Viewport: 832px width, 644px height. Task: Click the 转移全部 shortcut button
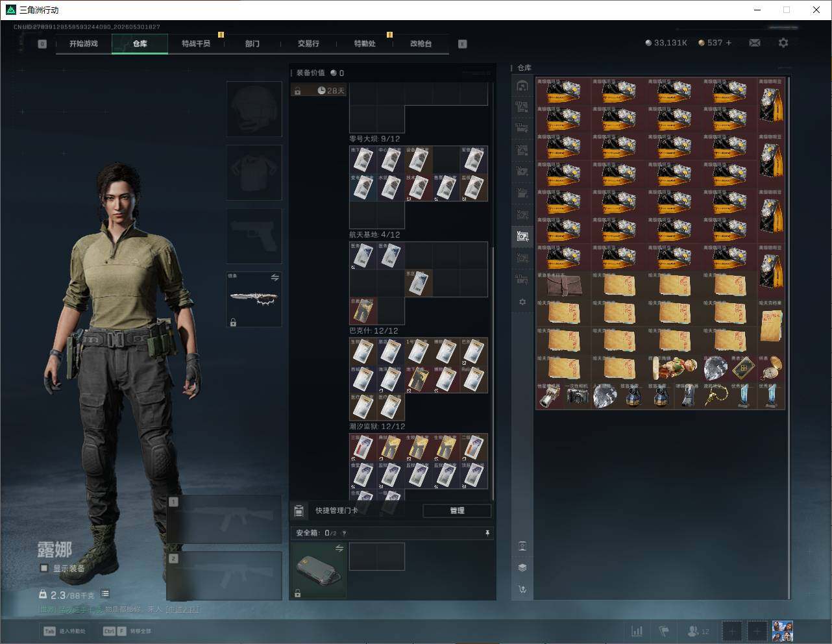tap(127, 631)
